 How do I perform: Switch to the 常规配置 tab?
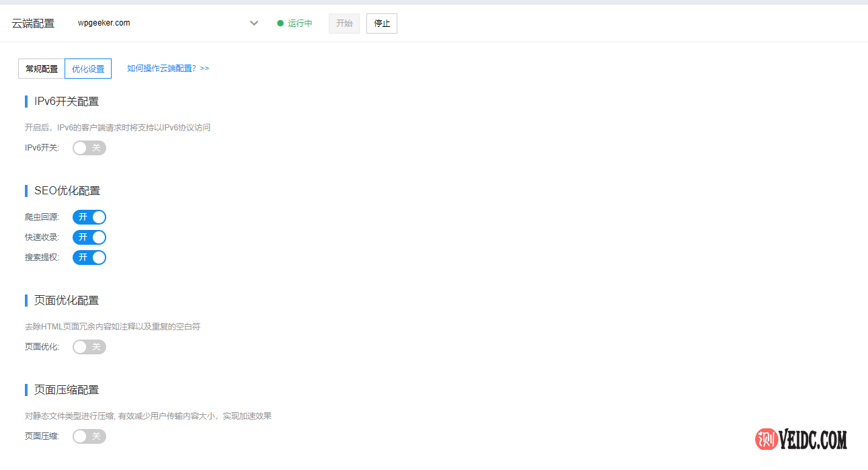click(x=41, y=68)
